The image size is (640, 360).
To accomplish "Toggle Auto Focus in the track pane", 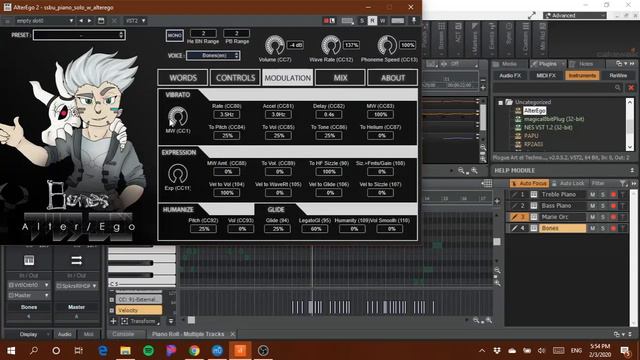I will coord(529,184).
